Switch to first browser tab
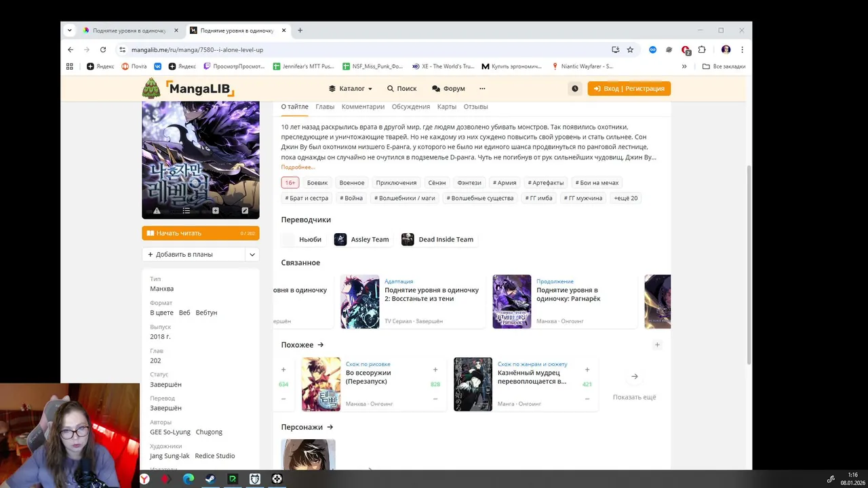The image size is (868, 488). [130, 30]
